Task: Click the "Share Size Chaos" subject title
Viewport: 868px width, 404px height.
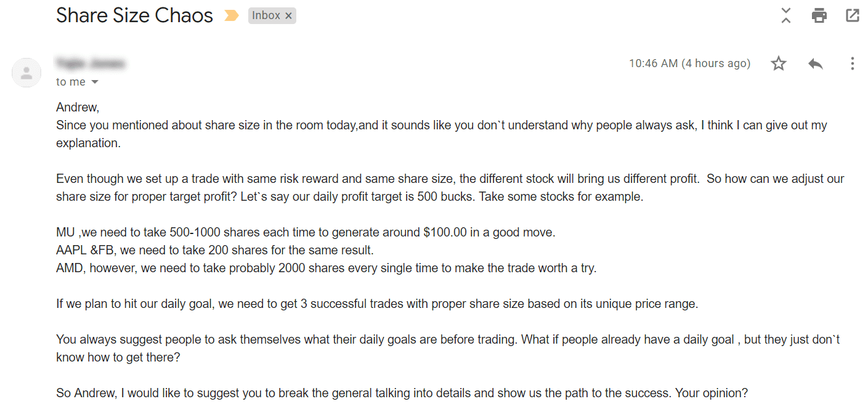Action: pyautogui.click(x=134, y=15)
